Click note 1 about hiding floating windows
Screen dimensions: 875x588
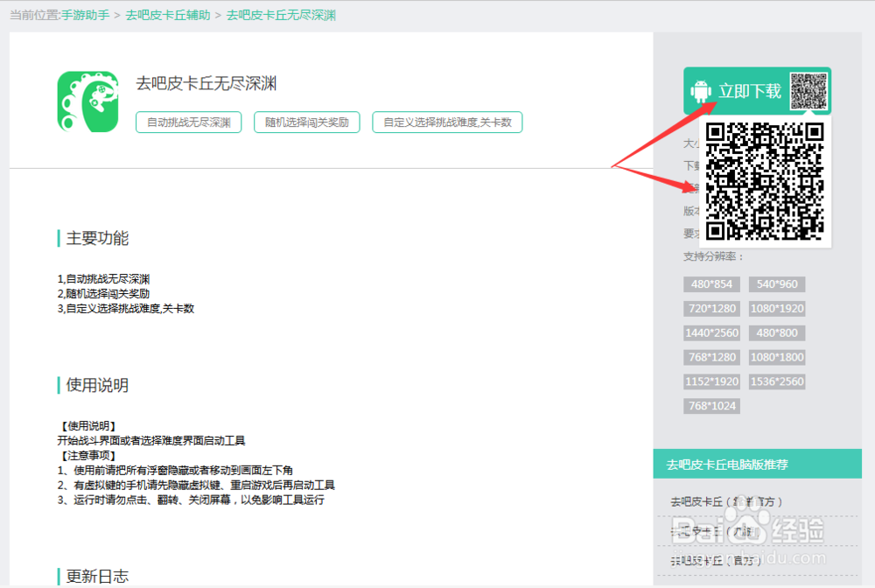pos(175,470)
